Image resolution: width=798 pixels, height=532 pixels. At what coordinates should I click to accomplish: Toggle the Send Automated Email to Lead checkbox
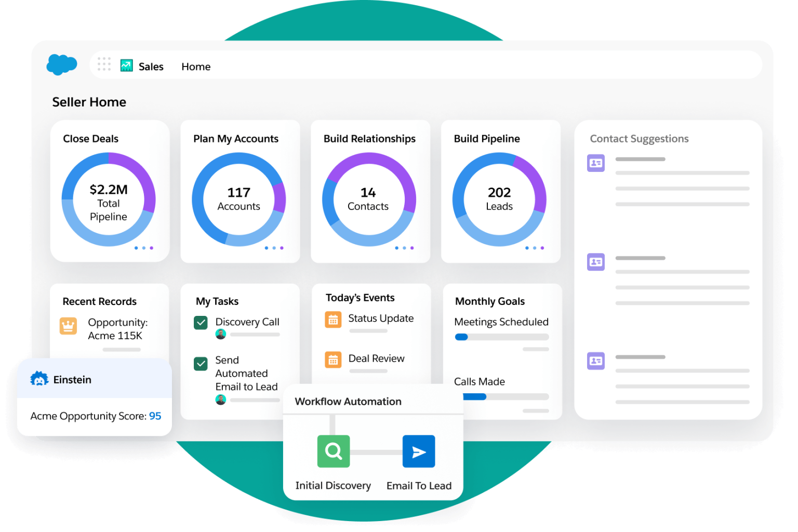201,364
